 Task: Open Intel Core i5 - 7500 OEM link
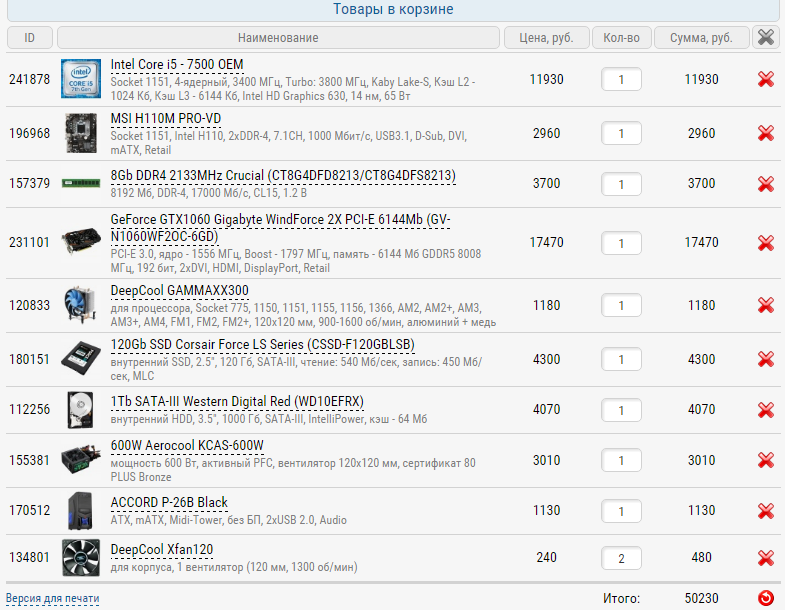[x=177, y=65]
